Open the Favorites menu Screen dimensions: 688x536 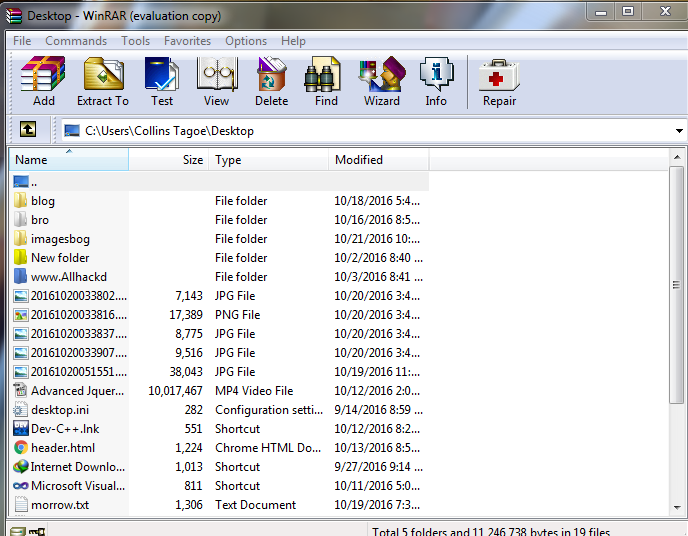click(187, 41)
